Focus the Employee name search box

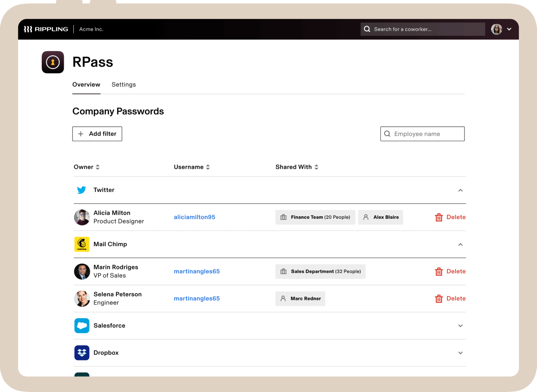[422, 134]
